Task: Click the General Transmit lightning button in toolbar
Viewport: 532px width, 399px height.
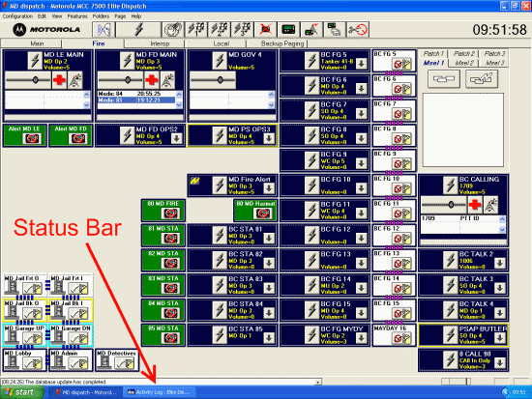Action: click(138, 30)
